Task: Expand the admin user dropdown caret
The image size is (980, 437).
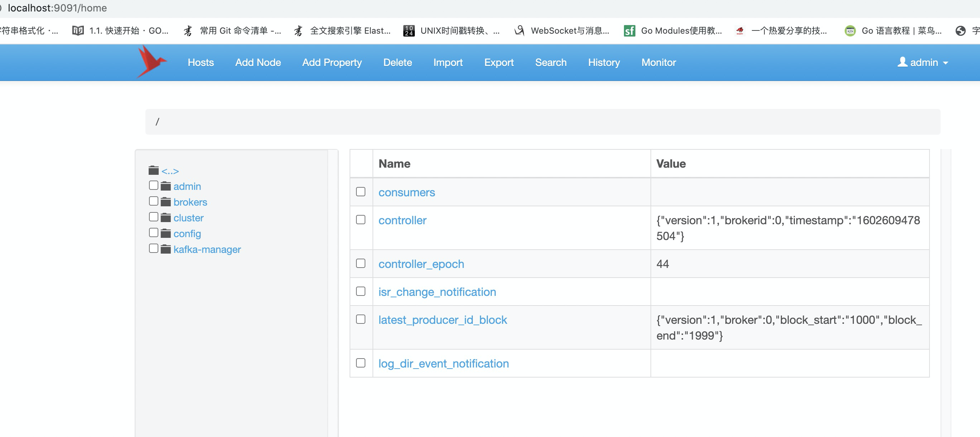Action: (x=946, y=63)
